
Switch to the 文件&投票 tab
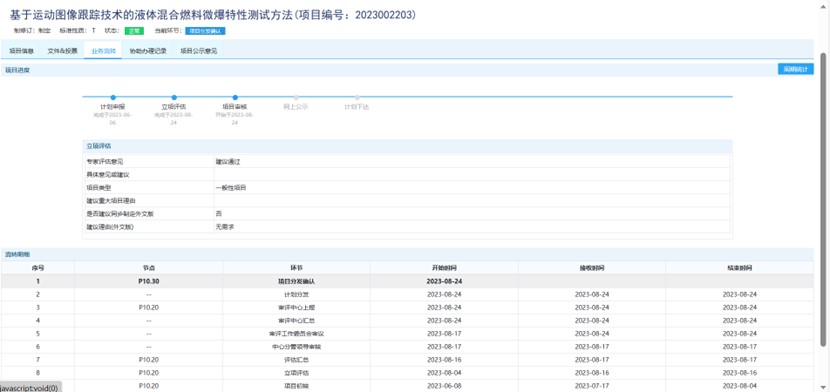point(62,51)
